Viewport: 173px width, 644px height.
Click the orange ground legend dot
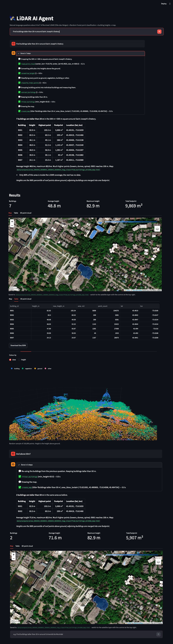35,368
